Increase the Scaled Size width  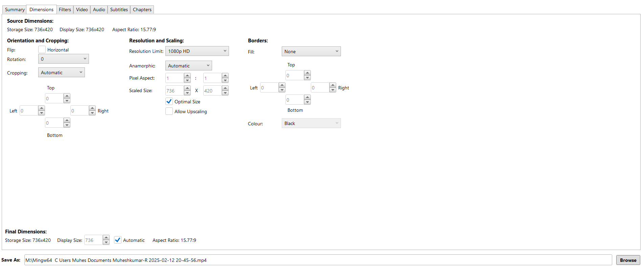187,88
